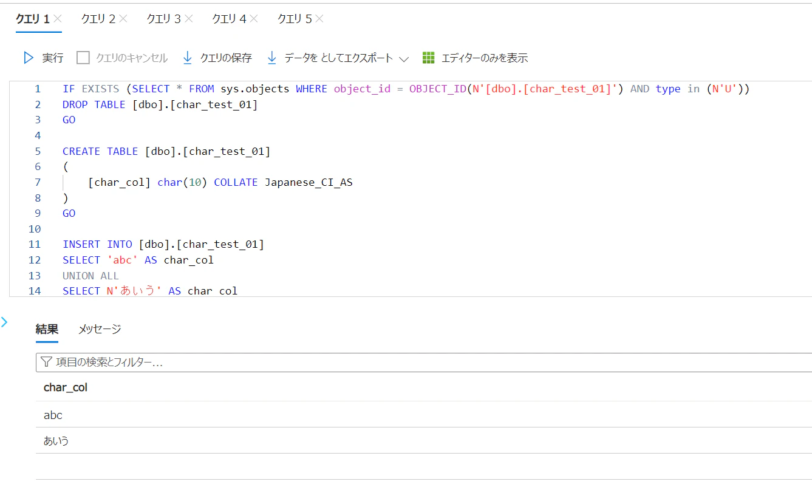812x504 pixels.
Task: Click the green grid editor-only icon
Action: (x=429, y=58)
